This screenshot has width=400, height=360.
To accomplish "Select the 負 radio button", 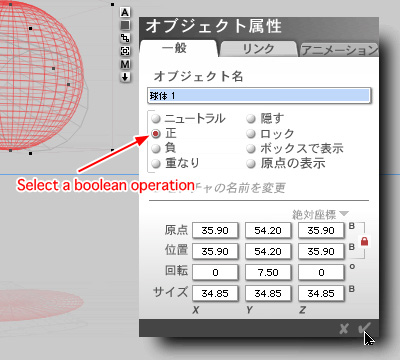I will point(156,148).
